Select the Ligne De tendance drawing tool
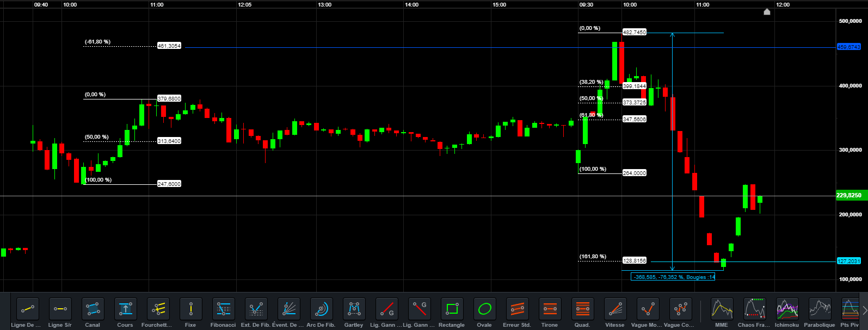868x330 pixels. pyautogui.click(x=28, y=309)
